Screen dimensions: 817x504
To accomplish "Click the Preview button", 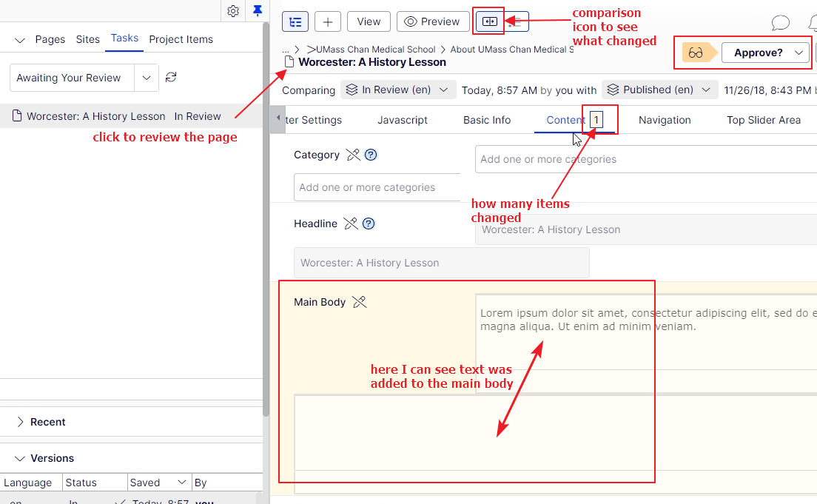I will tap(433, 21).
